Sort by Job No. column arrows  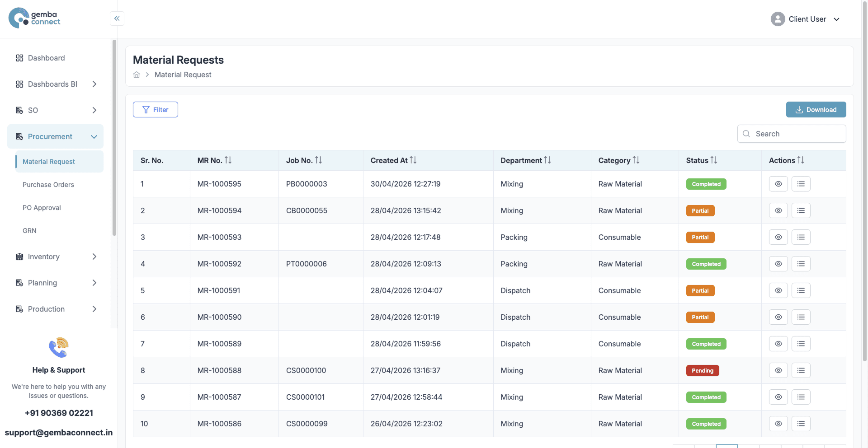pos(319,160)
